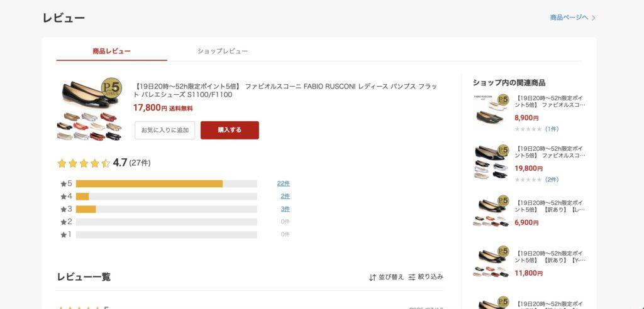Click the 5-star rating distribution bar

pos(166,183)
